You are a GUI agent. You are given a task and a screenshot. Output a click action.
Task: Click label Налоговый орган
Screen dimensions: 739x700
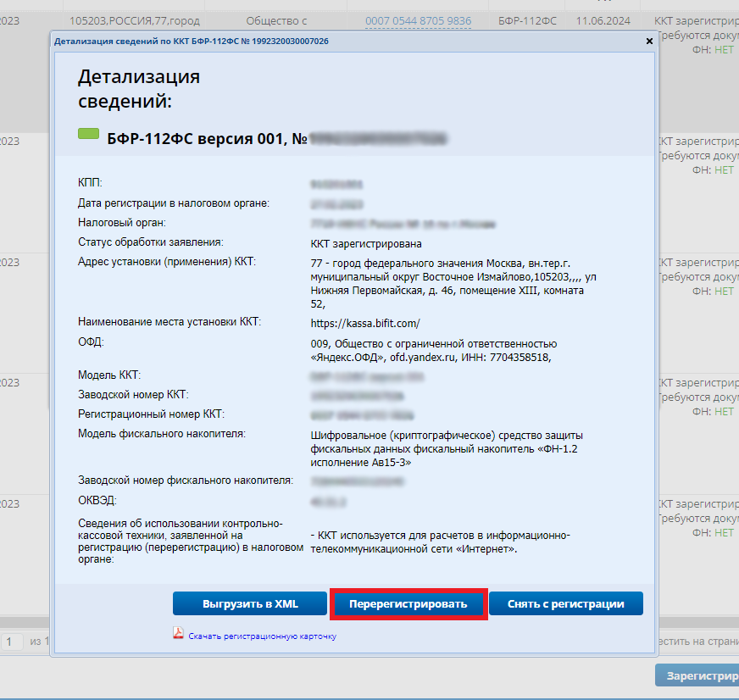pyautogui.click(x=121, y=223)
